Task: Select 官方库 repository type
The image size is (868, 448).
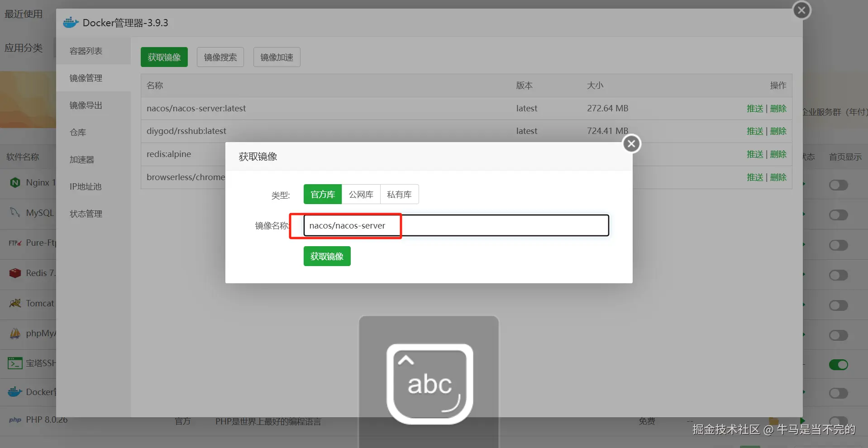Action: point(323,194)
